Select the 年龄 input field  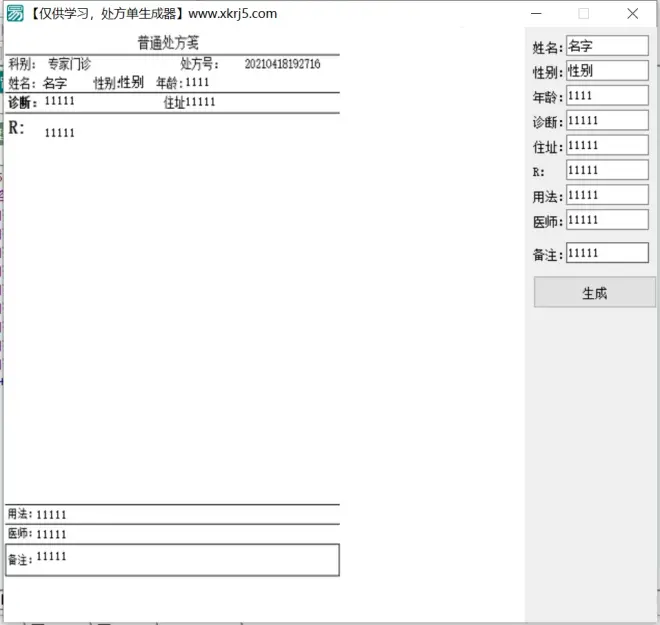pos(607,96)
